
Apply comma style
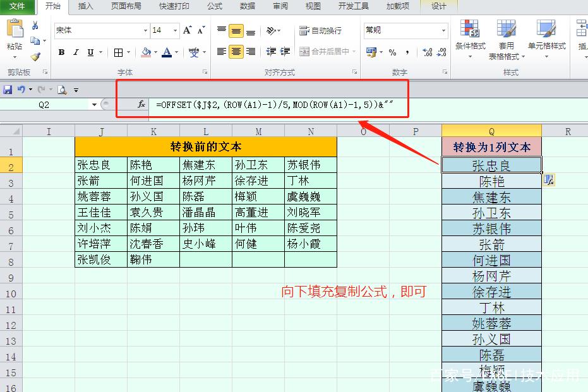[x=407, y=52]
